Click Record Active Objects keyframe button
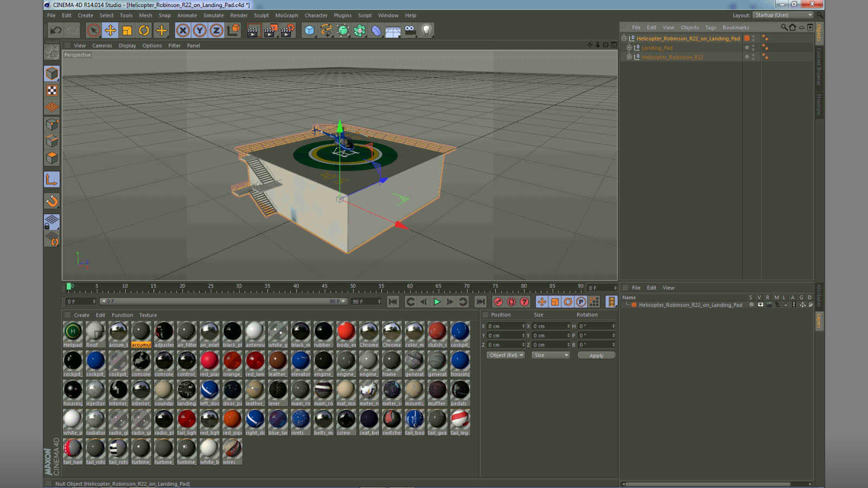The image size is (868, 488). 498,302
